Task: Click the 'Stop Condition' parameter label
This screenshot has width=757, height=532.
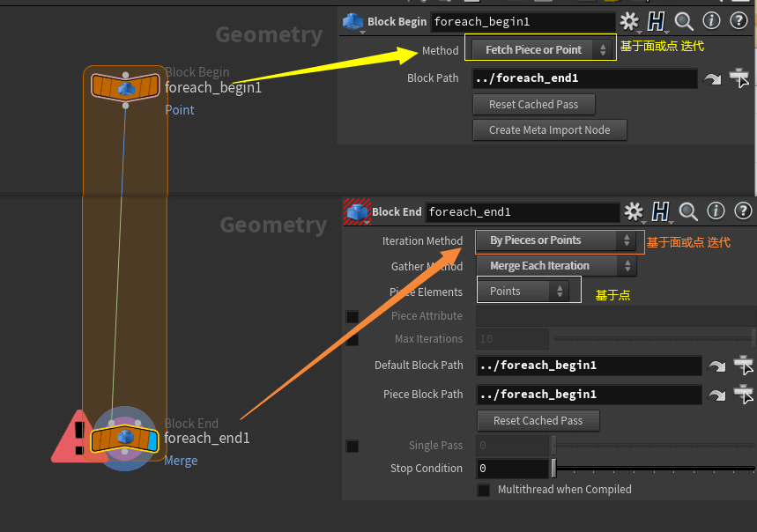Action: [x=427, y=469]
